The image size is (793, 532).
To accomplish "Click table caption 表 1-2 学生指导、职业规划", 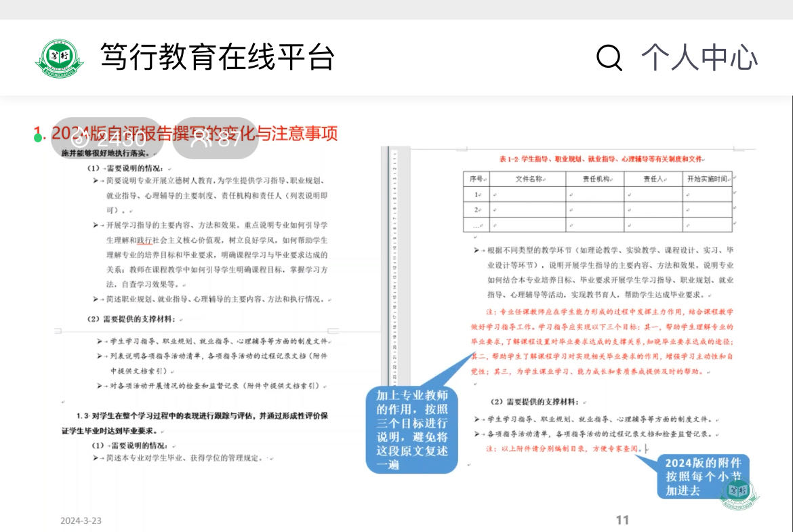I will point(602,159).
